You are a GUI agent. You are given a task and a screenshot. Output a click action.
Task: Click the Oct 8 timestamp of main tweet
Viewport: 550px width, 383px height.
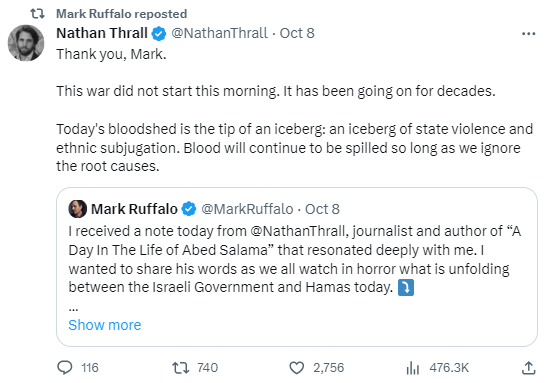297,33
